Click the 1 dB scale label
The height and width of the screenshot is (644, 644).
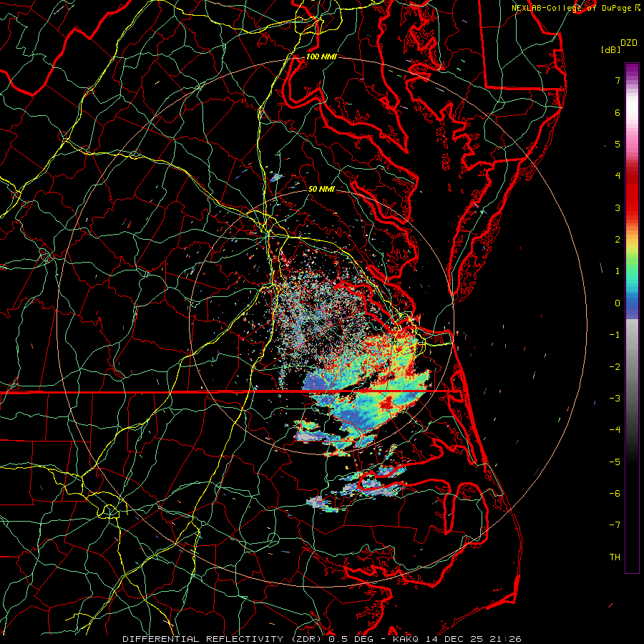point(618,271)
